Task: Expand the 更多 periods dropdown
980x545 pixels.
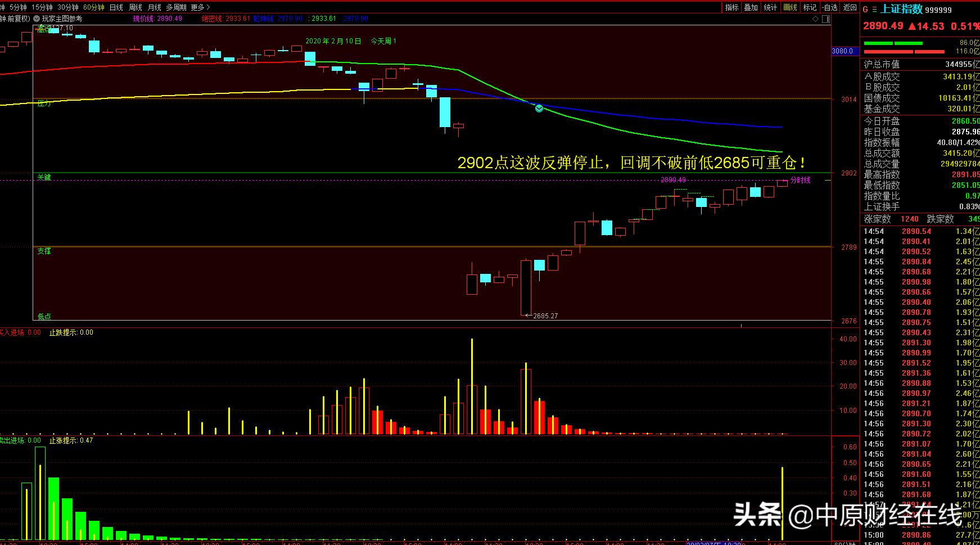Action: [200, 7]
